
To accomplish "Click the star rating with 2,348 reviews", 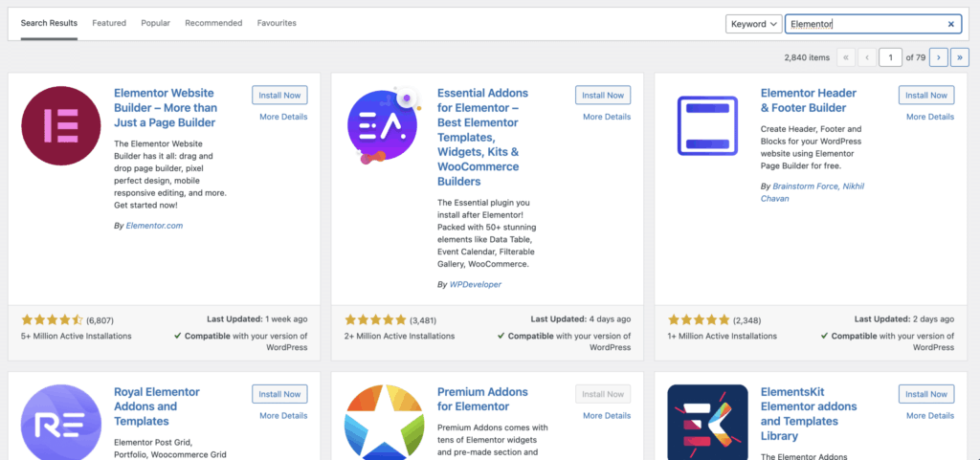I will tap(699, 320).
